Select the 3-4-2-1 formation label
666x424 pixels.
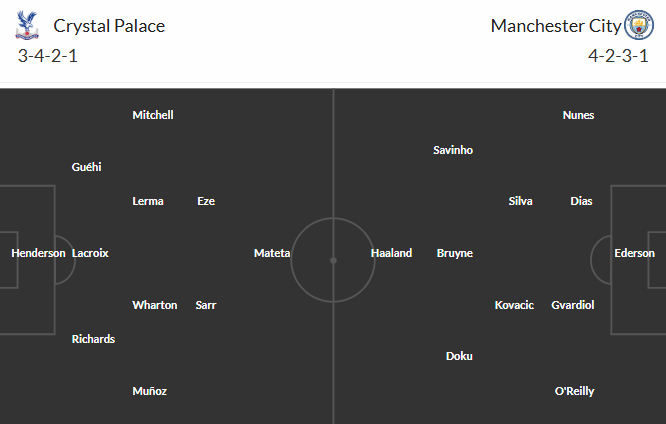point(48,56)
